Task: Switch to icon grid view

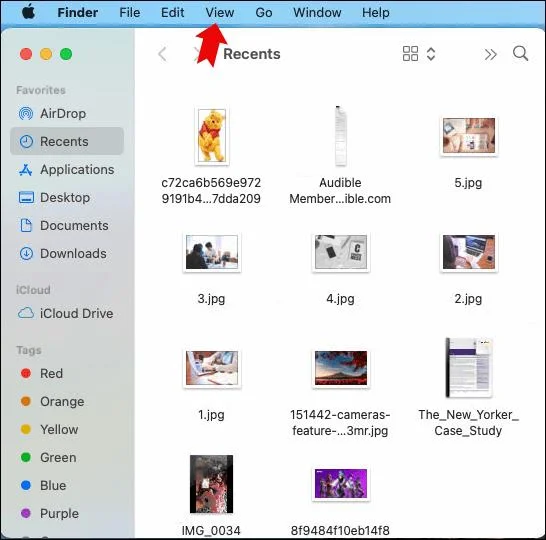Action: point(410,54)
